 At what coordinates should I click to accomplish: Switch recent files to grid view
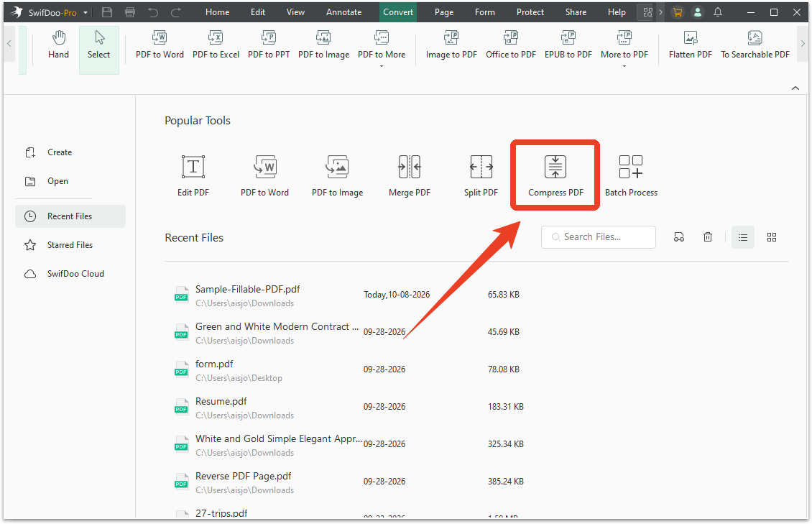point(772,237)
